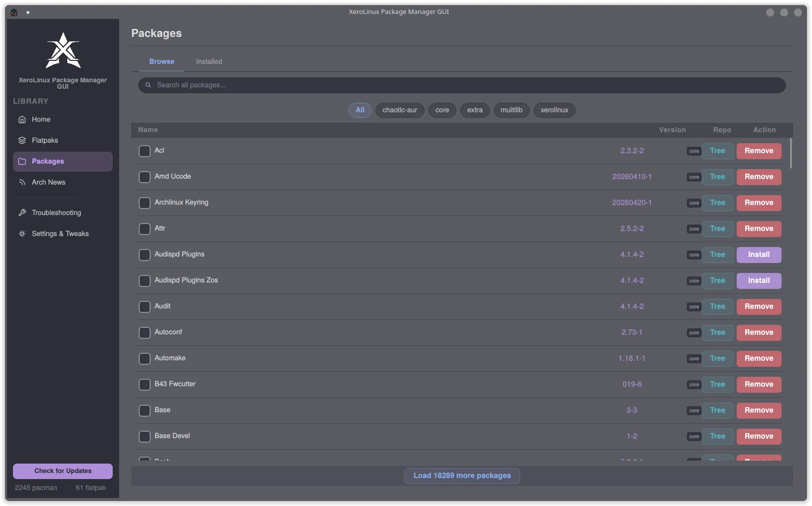Check the Autoconf checkbox
Screen dimensions: 812x506
pyautogui.click(x=145, y=332)
